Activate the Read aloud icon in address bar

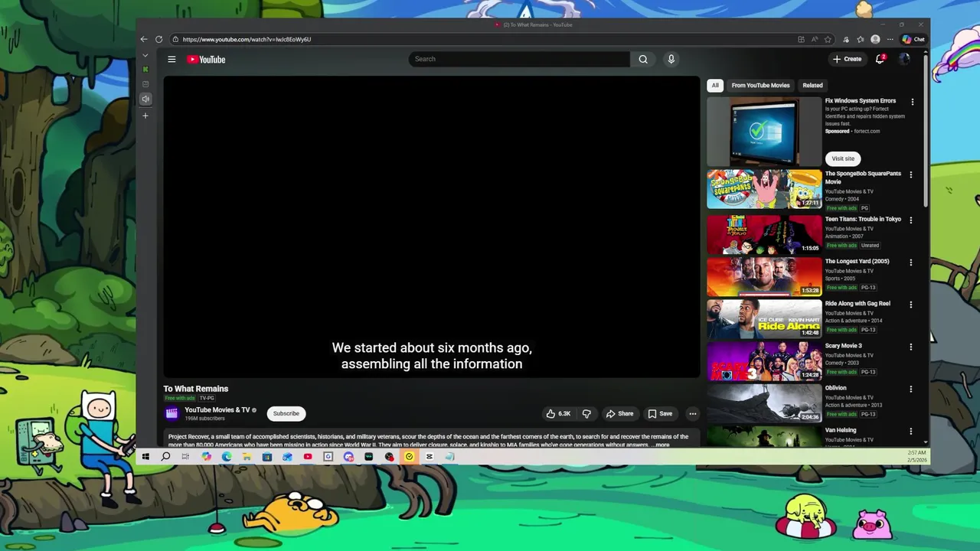coord(815,39)
